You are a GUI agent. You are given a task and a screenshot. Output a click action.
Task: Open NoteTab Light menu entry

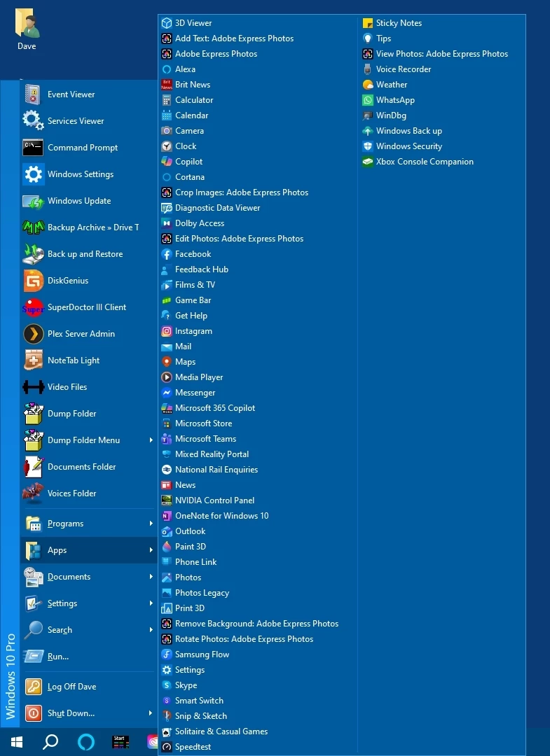tap(89, 360)
